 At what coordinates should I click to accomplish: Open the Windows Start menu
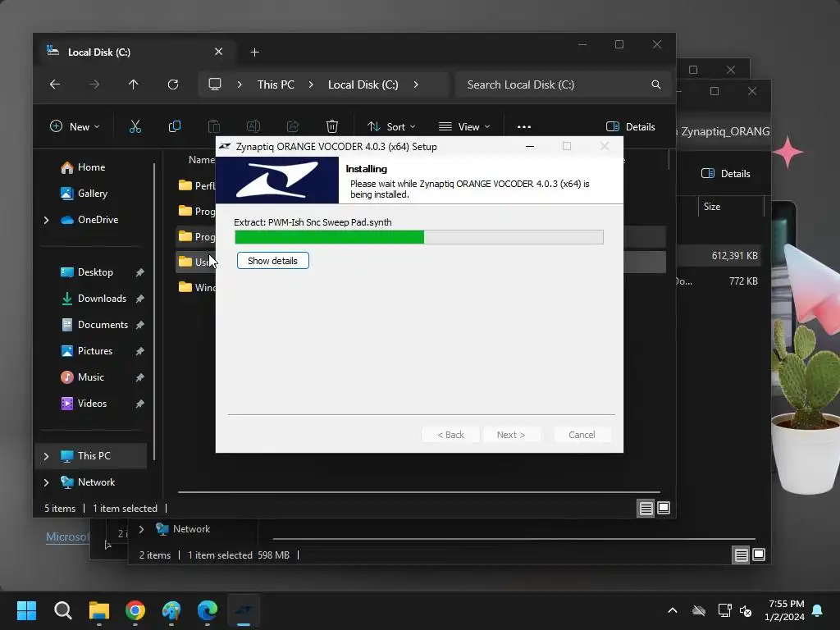pyautogui.click(x=26, y=610)
